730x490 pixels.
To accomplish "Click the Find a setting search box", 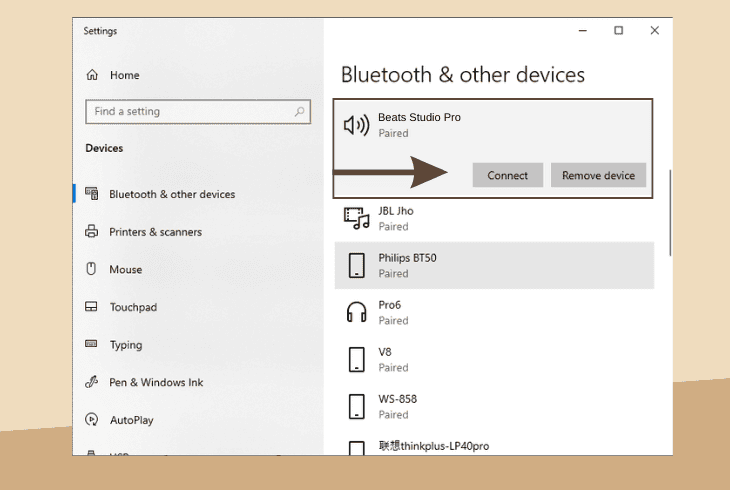I will coord(198,111).
